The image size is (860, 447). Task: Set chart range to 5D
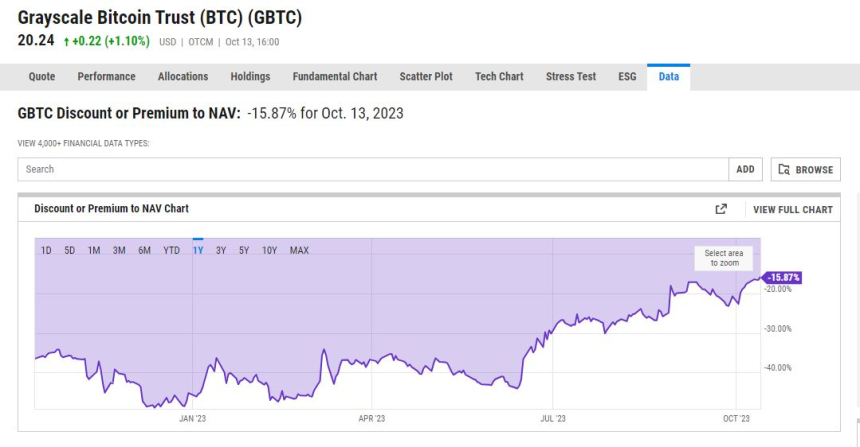(70, 251)
